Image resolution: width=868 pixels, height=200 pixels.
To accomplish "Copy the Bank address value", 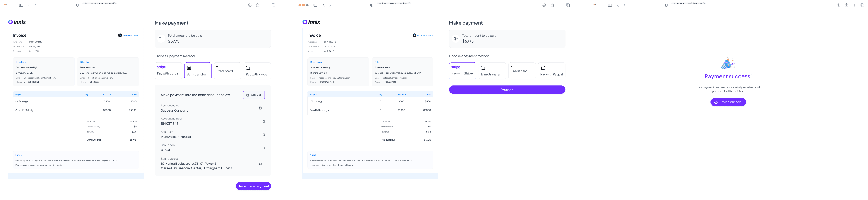I will 260,164.
